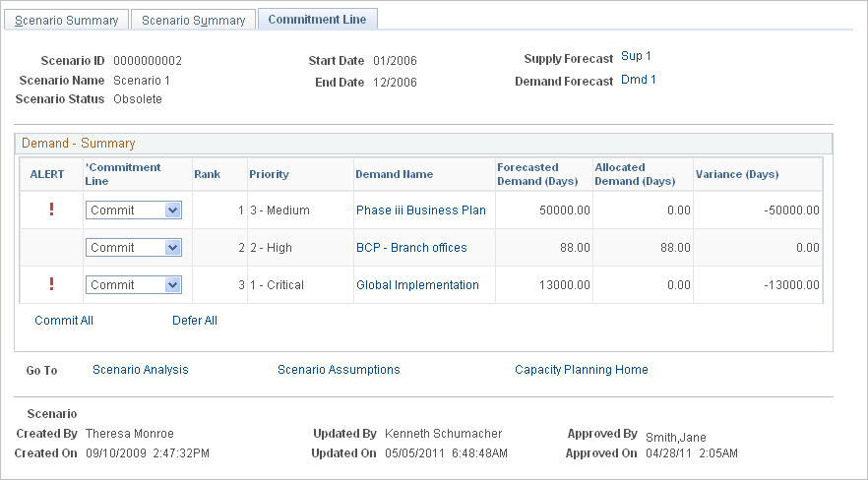
Task: Click the 2 - High priority cell
Action: coord(271,248)
